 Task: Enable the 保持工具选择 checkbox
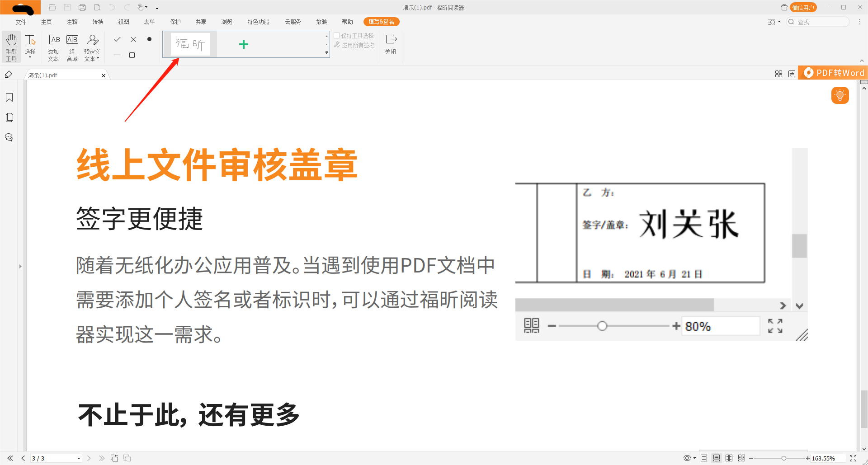tap(337, 36)
